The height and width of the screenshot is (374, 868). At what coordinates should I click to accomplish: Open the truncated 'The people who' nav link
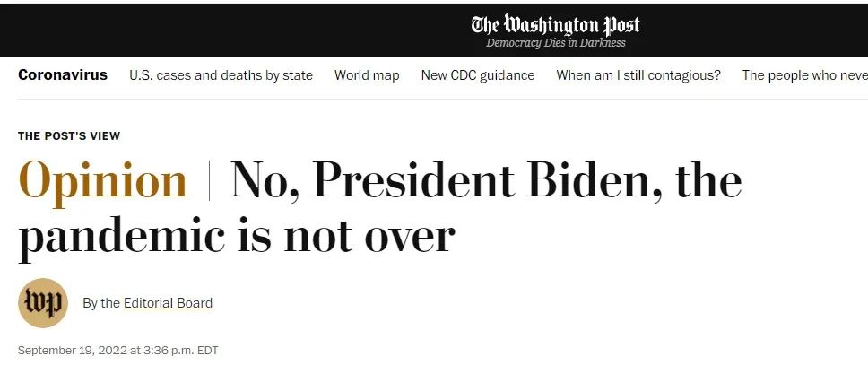coord(805,75)
